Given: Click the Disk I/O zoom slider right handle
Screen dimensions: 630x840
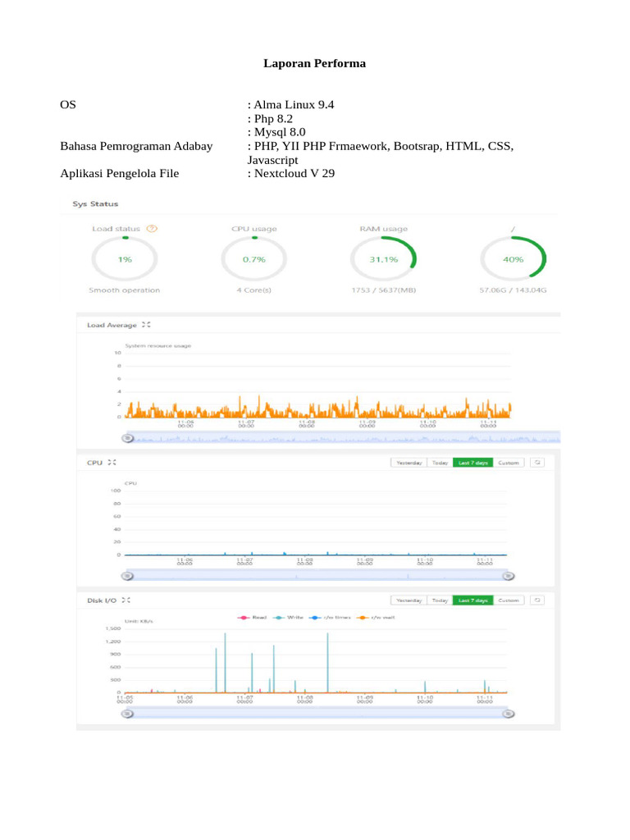Looking at the screenshot, I should tap(509, 714).
